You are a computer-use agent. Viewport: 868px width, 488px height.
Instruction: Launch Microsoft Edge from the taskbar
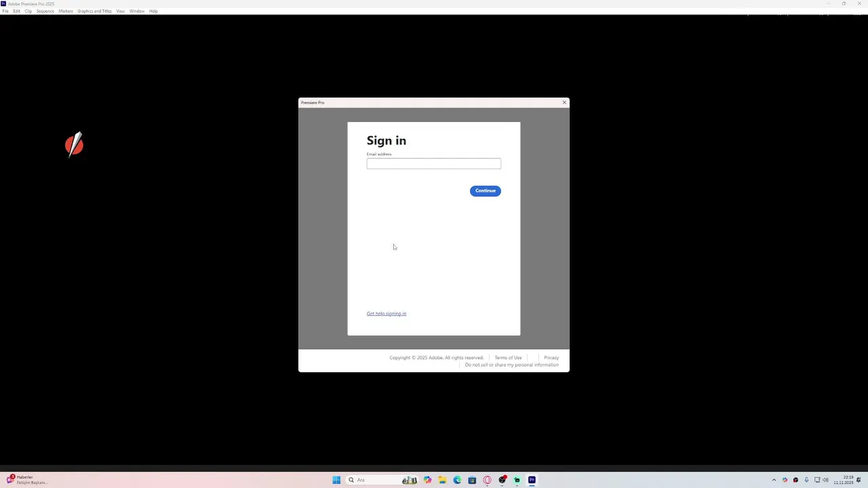coord(457,480)
